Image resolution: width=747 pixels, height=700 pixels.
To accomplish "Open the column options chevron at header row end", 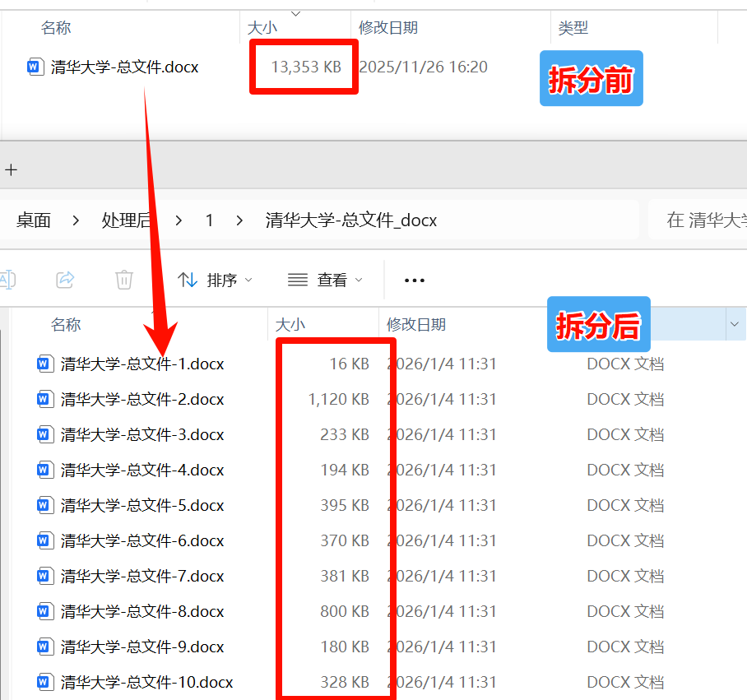I will (x=735, y=324).
